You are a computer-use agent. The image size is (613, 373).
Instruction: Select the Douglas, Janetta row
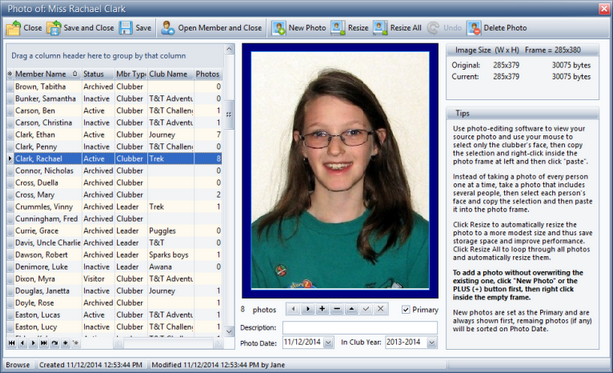(x=115, y=291)
